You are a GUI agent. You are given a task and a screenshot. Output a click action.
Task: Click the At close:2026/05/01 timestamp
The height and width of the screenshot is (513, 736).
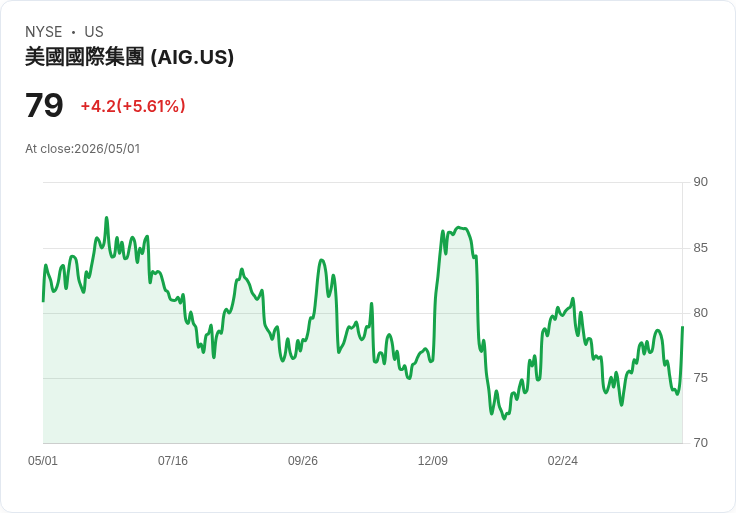click(x=83, y=149)
